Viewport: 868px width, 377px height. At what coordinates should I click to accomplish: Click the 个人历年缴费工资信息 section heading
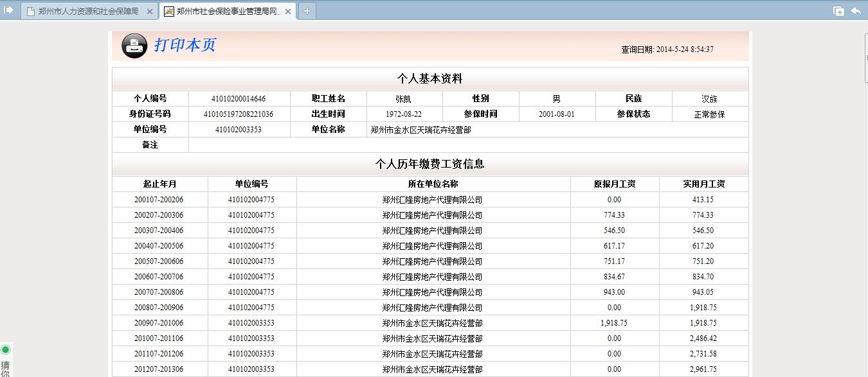coord(429,164)
